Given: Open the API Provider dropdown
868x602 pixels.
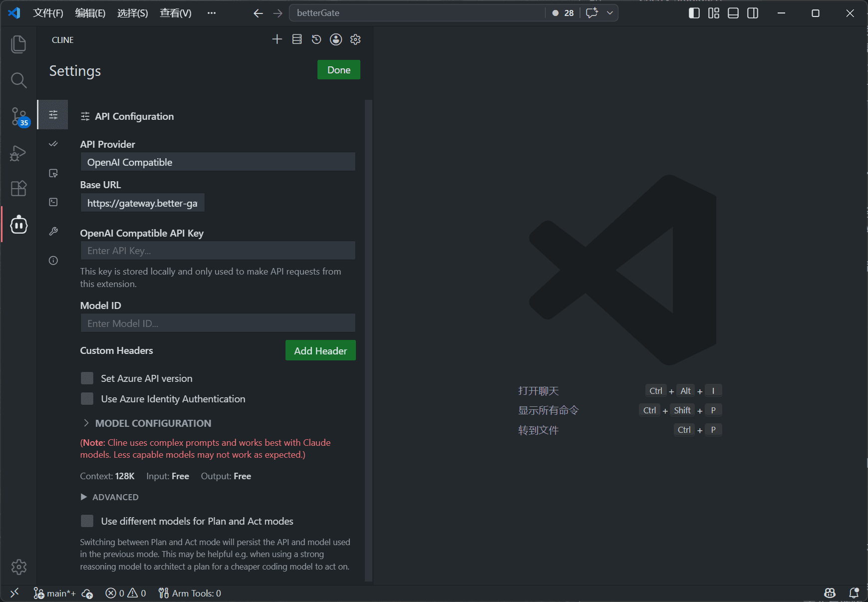Looking at the screenshot, I should (x=218, y=162).
